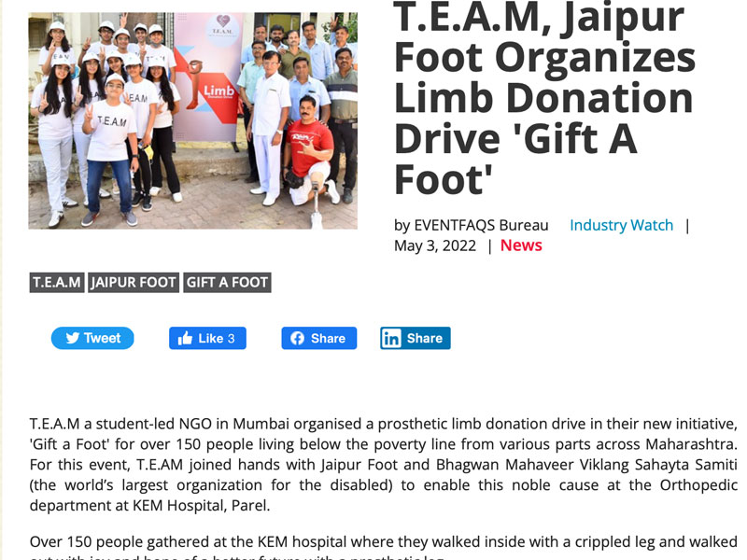This screenshot has height=560, width=747.
Task: Like the article on Facebook
Action: [207, 338]
